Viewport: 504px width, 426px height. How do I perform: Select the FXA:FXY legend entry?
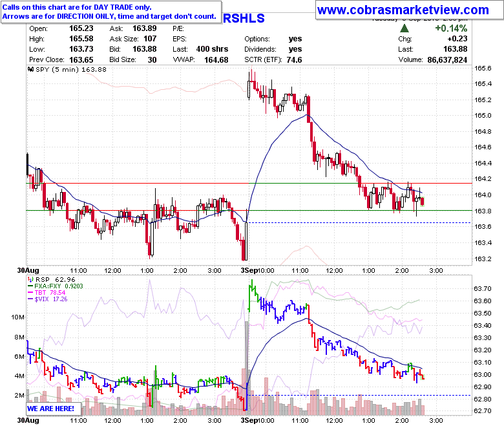tap(56, 286)
